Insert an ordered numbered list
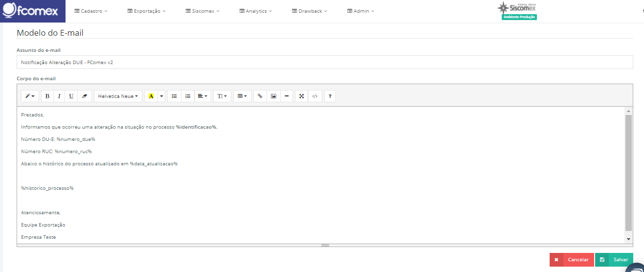Viewport: 644px width, 272px height. pyautogui.click(x=188, y=96)
